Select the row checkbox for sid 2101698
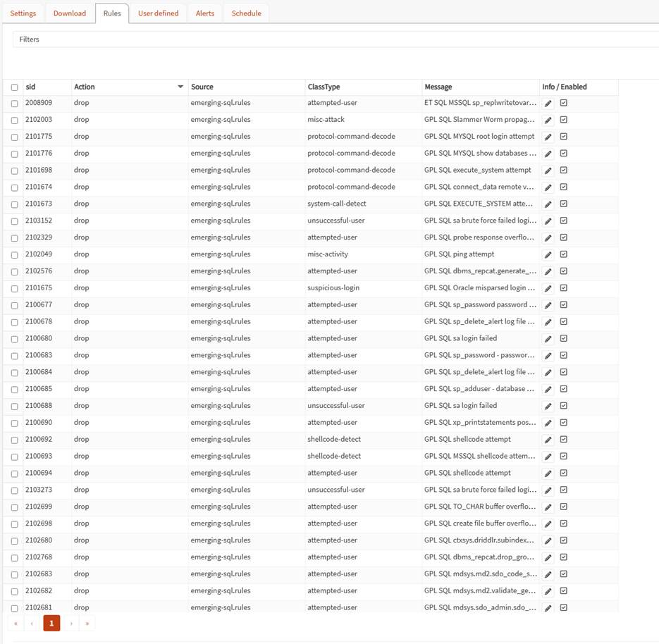 coord(15,171)
